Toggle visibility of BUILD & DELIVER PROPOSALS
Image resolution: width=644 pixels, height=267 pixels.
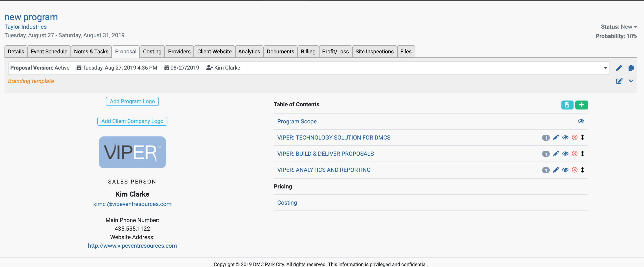(x=565, y=153)
